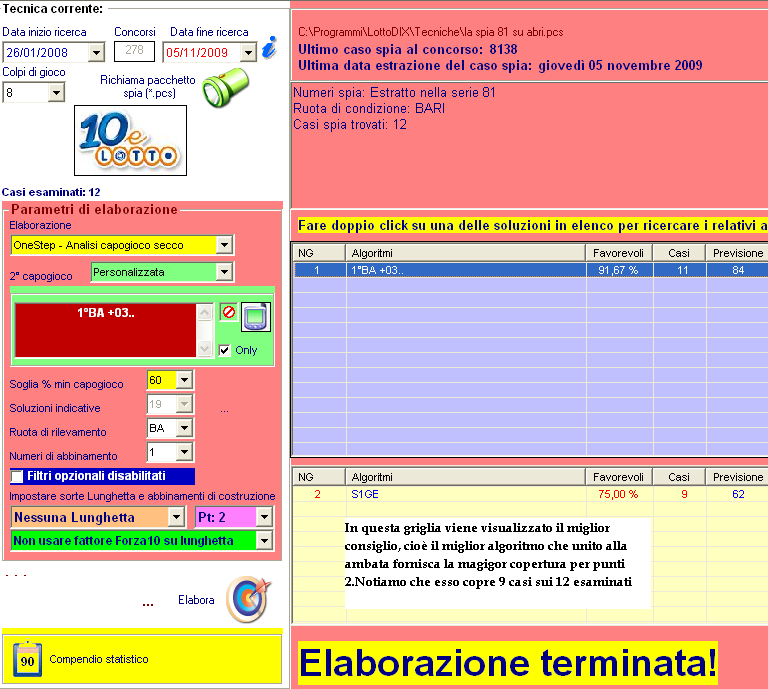Click NG number 2 in bottom grid
The height and width of the screenshot is (689, 768).
(317, 494)
